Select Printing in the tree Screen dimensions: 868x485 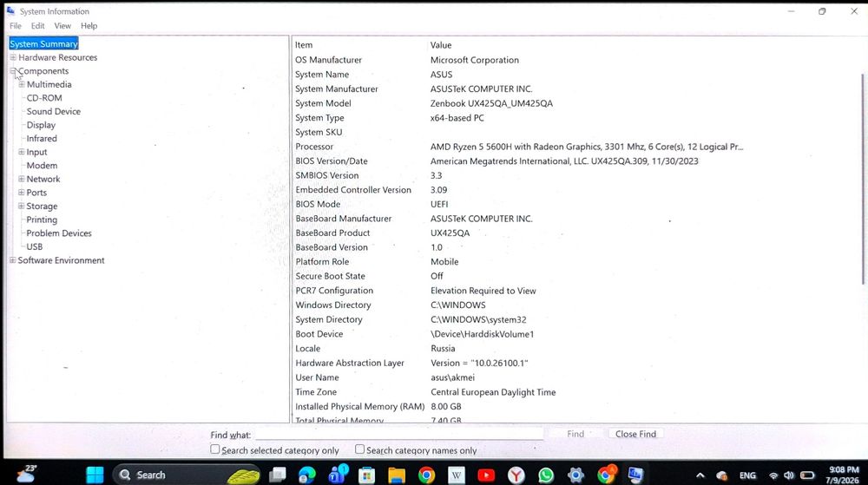[x=42, y=220]
